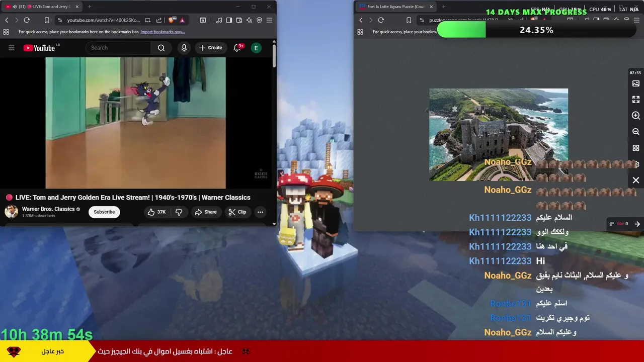Click the Fort la Latte castle preview image

coord(499,135)
